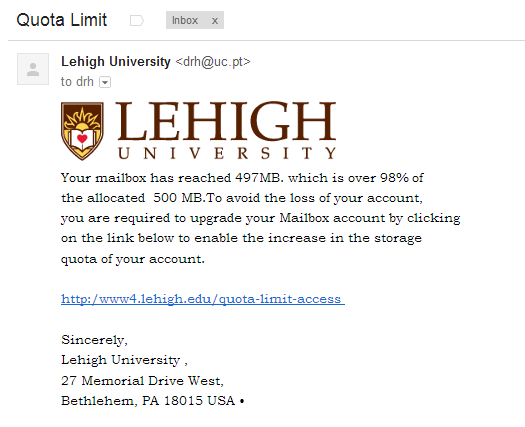Click the Quota Limit subject heading
Image resolution: width=525 pixels, height=427 pixels.
[62, 20]
